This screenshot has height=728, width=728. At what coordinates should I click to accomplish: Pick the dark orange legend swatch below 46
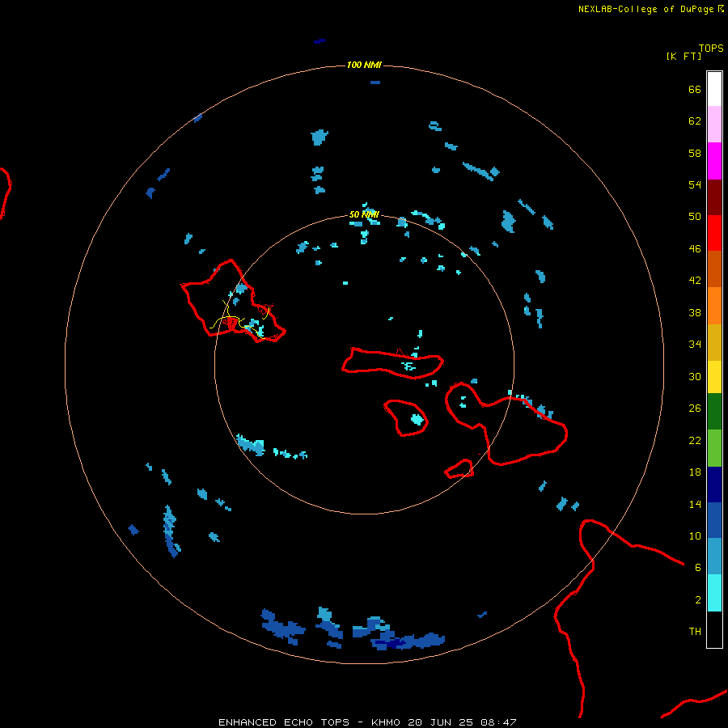point(714,269)
